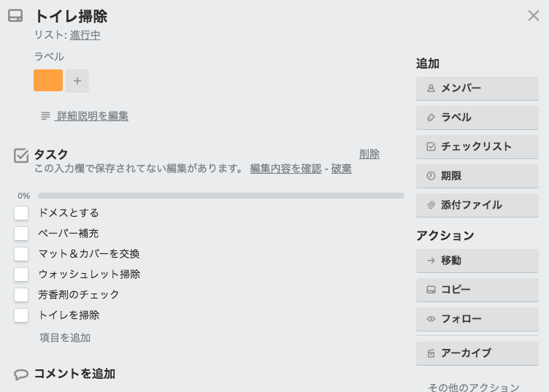
Task: Delete the タスク checklist via 削除
Action: click(369, 154)
